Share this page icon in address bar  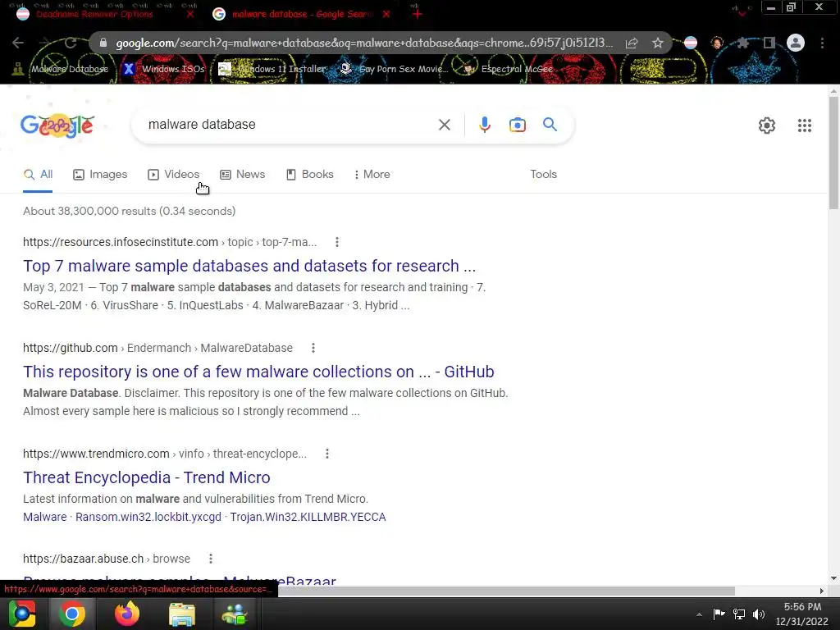click(632, 43)
